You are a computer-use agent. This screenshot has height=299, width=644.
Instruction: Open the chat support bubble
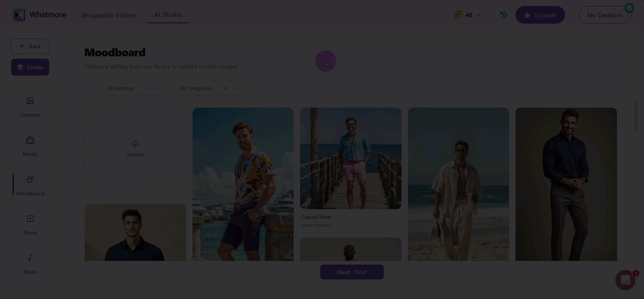[x=625, y=280]
